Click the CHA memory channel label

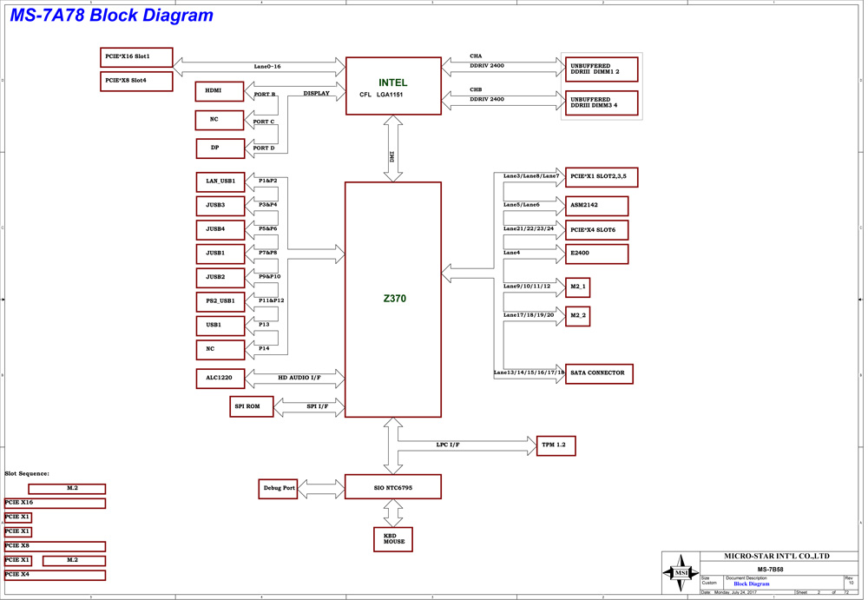476,56
